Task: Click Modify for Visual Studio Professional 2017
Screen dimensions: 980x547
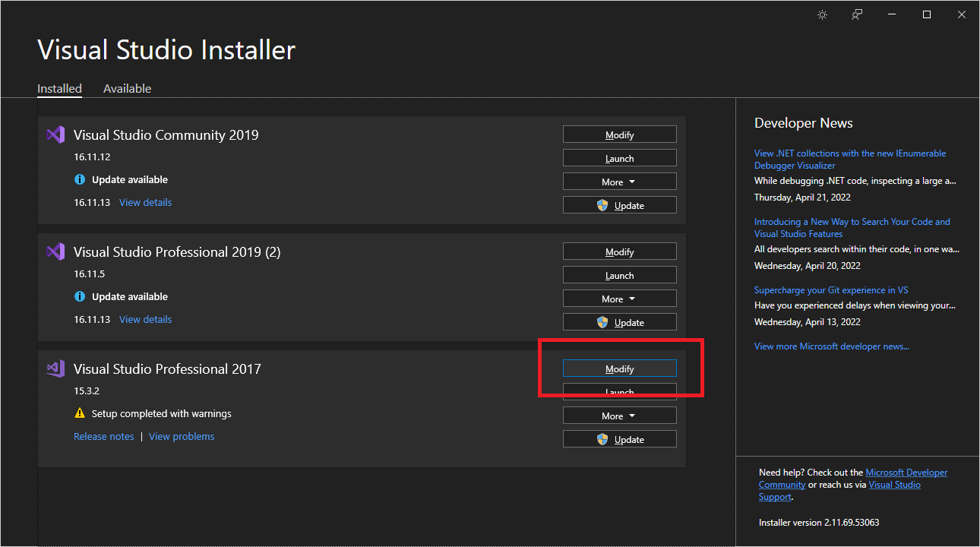Action: click(x=619, y=368)
